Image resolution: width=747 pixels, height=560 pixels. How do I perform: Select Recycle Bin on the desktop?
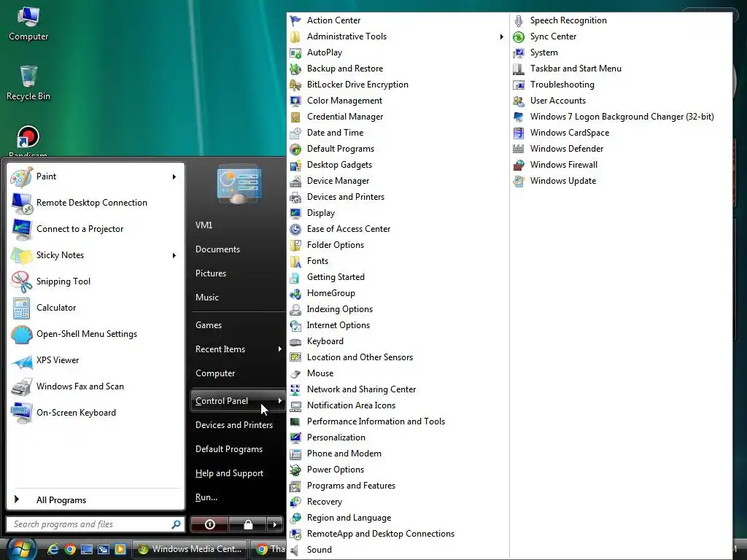tap(28, 82)
